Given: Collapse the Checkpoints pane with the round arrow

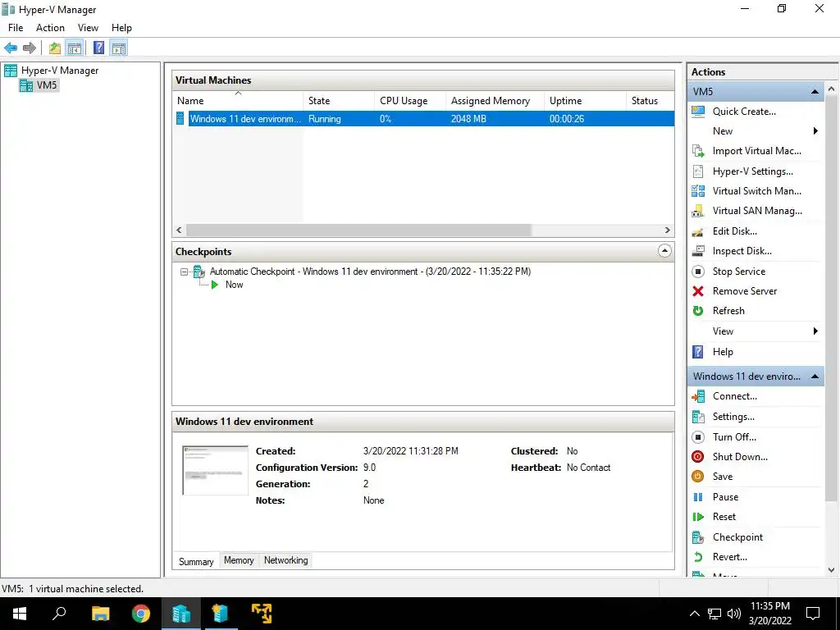Looking at the screenshot, I should pos(664,251).
